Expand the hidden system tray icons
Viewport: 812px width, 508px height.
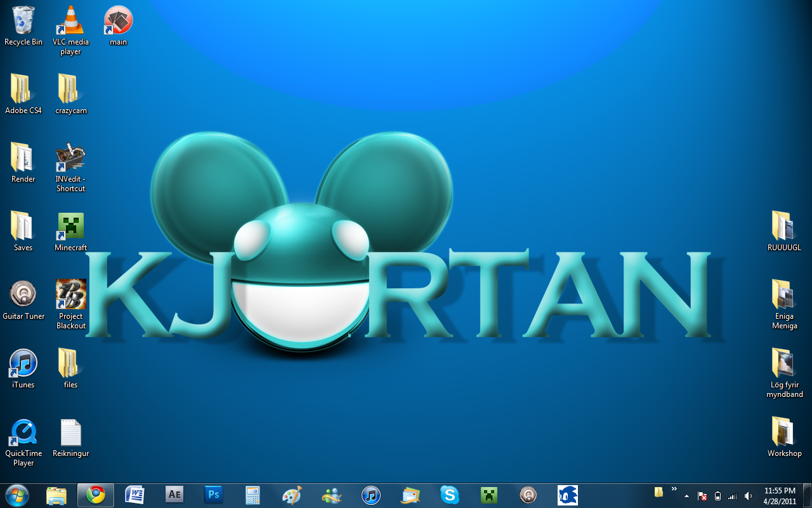(x=686, y=495)
